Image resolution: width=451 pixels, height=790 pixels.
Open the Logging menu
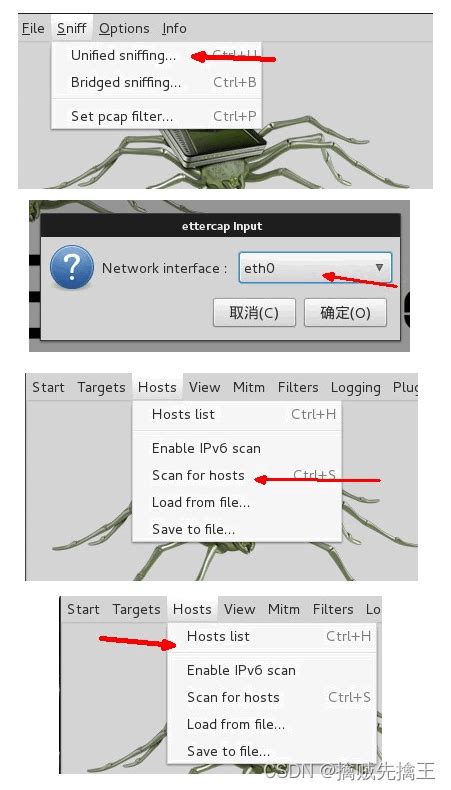click(x=355, y=387)
